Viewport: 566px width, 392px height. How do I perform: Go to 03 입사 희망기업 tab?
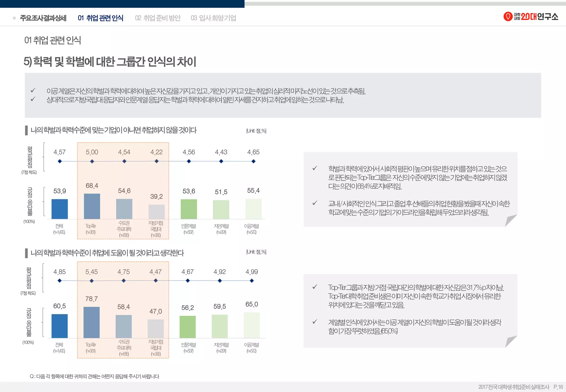pyautogui.click(x=213, y=18)
